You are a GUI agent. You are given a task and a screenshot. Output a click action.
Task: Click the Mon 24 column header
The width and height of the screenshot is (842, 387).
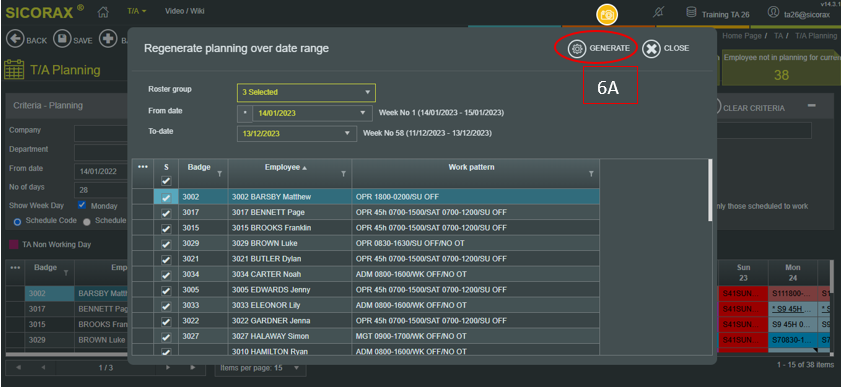[x=793, y=272]
